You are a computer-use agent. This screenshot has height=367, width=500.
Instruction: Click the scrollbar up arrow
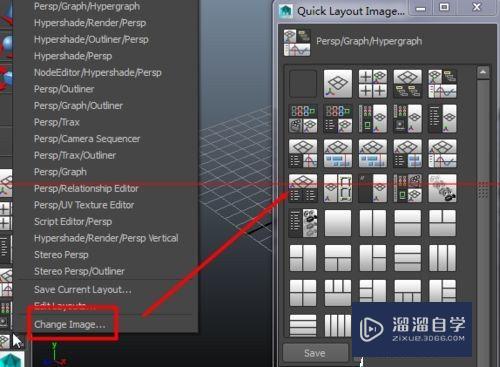[483, 72]
